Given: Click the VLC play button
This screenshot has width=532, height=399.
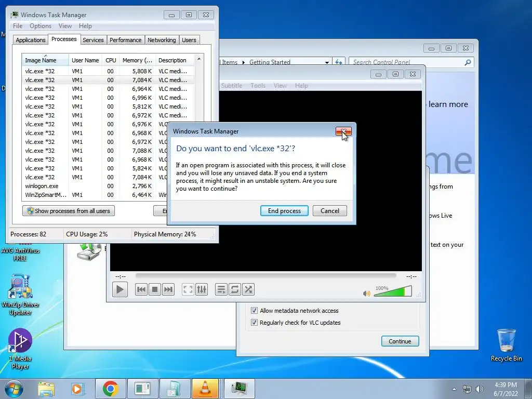Looking at the screenshot, I should pos(120,289).
